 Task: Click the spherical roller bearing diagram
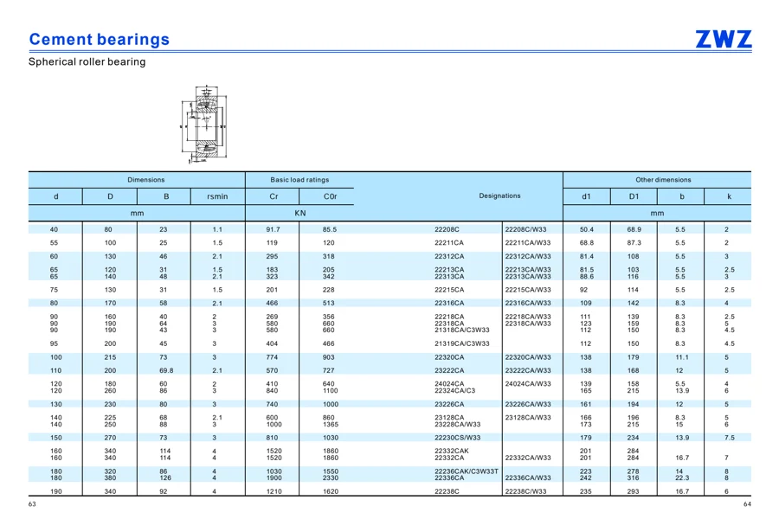[x=203, y=125]
